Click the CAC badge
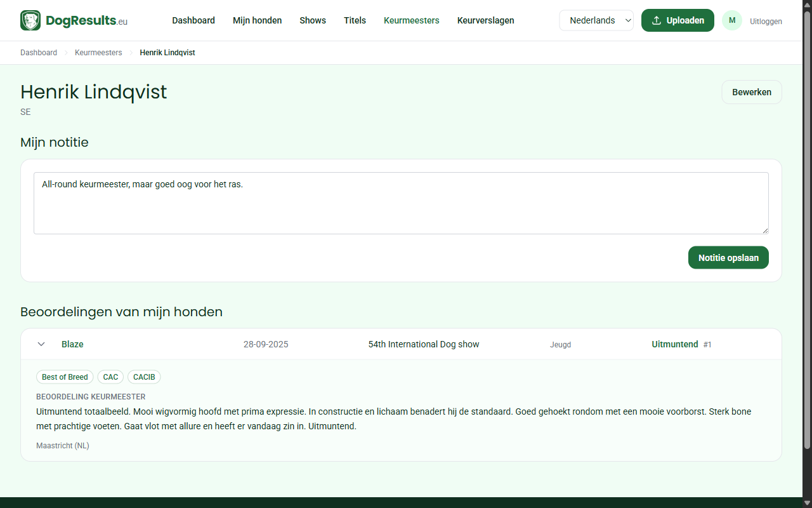Screen dimensions: 812x508 pos(110,377)
